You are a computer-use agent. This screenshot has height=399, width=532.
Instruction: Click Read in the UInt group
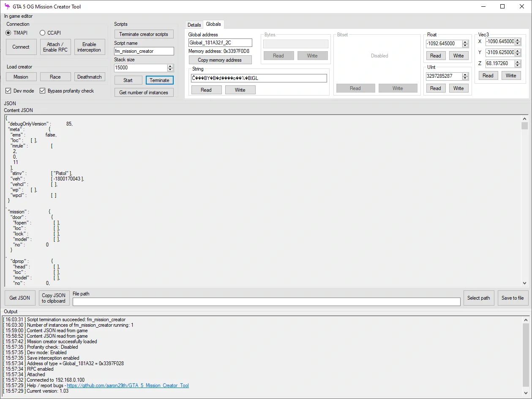pyautogui.click(x=436, y=88)
